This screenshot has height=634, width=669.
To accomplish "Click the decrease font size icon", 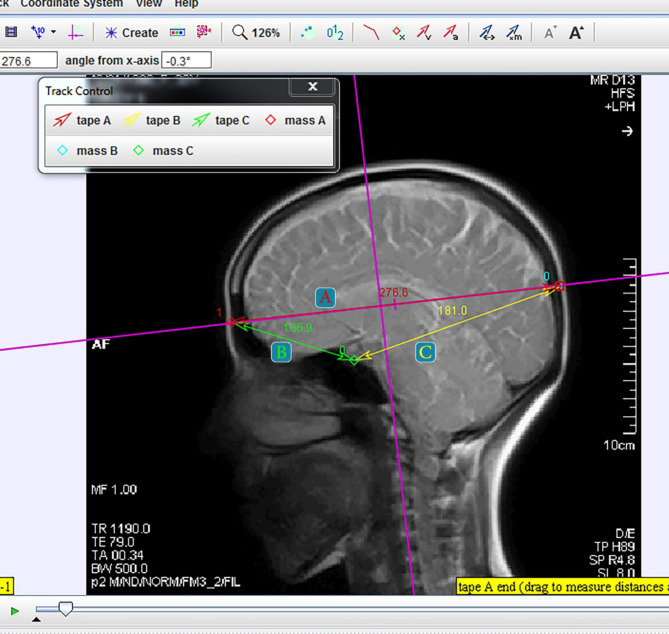I will [549, 33].
